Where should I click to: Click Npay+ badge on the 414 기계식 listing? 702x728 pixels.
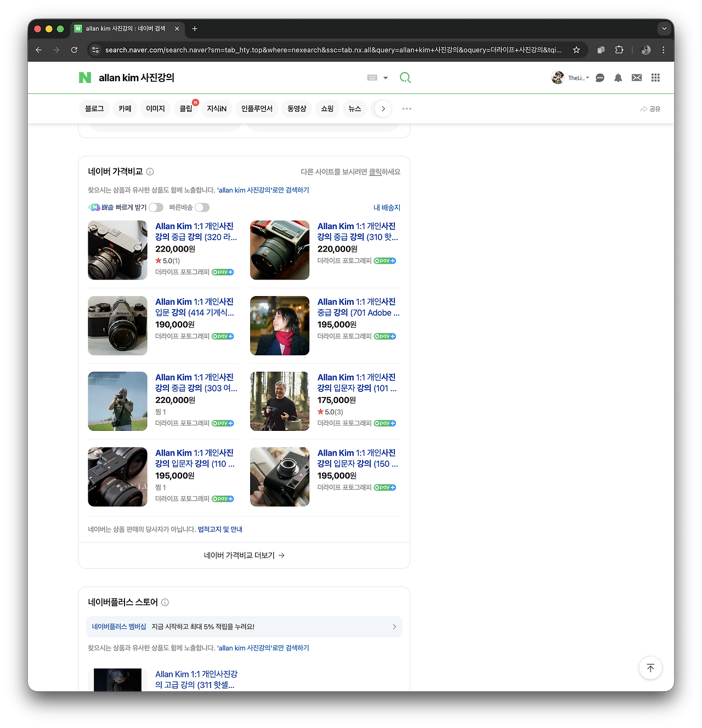pyautogui.click(x=223, y=337)
